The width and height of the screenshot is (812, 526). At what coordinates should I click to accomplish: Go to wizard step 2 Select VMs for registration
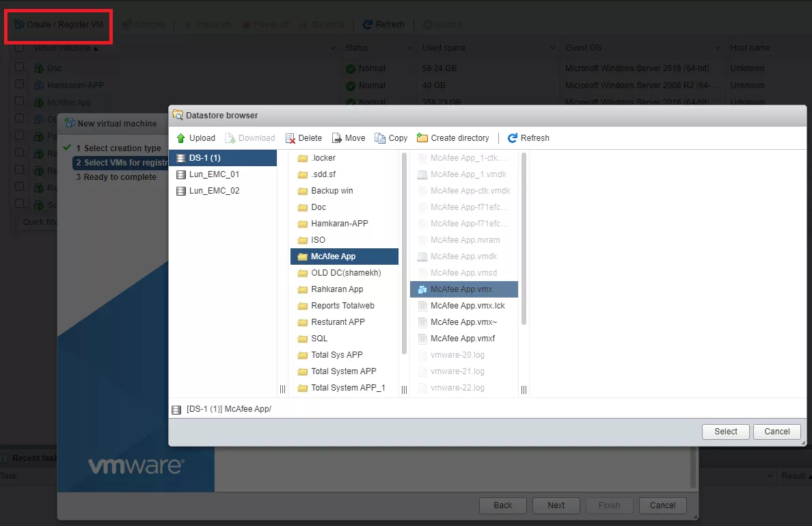[x=121, y=163]
